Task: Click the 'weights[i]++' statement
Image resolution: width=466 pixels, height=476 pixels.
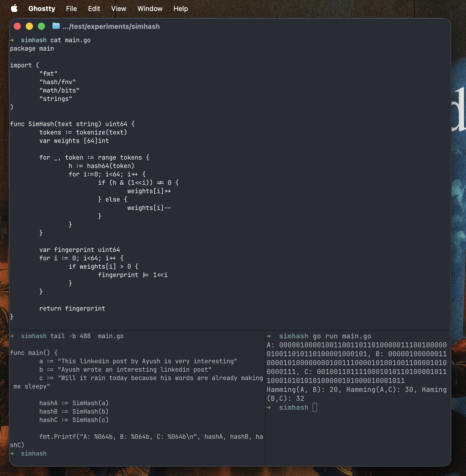Action: point(149,191)
